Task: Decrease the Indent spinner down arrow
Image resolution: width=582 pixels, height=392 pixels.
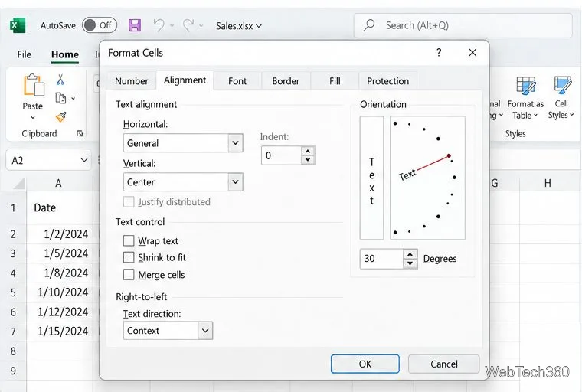Action: (x=308, y=159)
